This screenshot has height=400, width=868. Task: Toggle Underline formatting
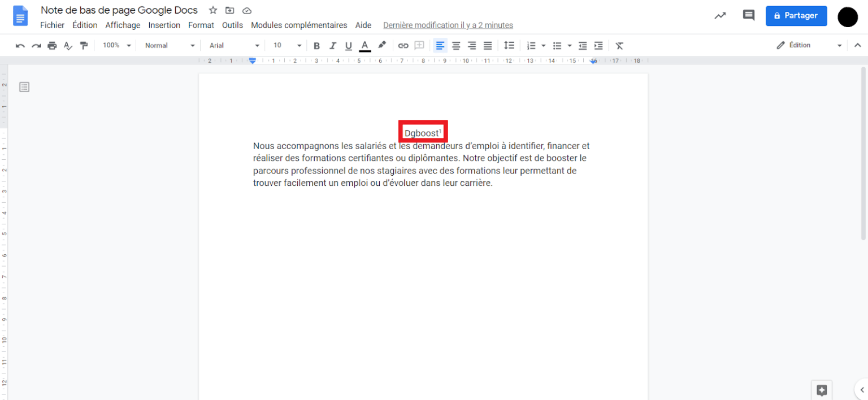coord(349,46)
